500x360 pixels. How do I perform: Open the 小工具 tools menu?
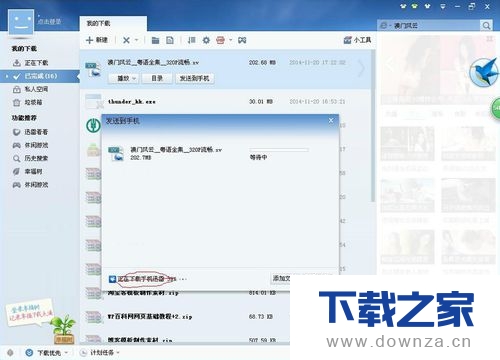click(357, 40)
